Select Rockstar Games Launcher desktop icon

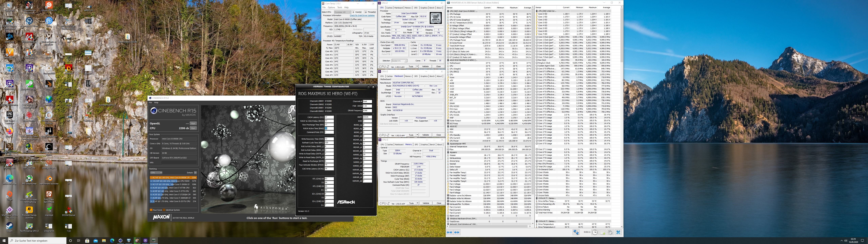[x=29, y=213]
